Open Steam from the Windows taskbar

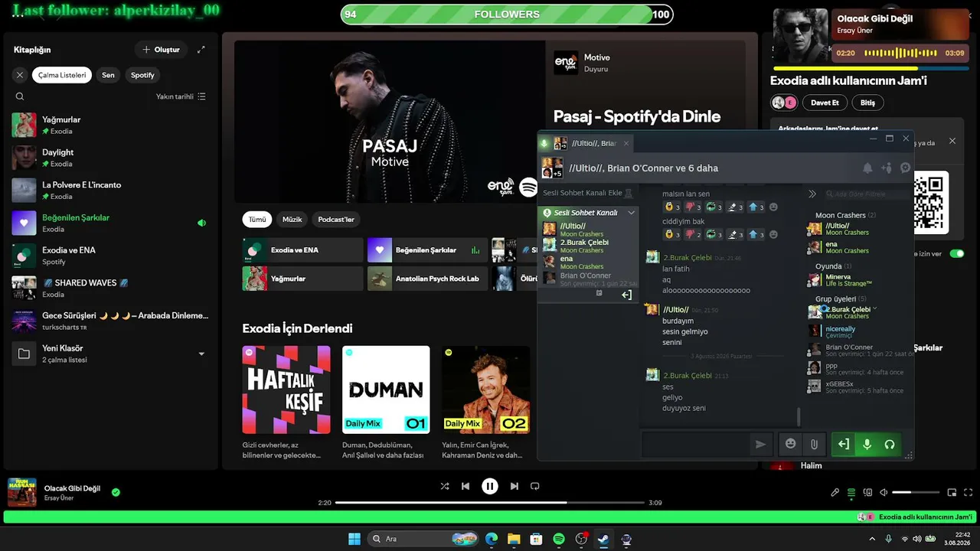[x=603, y=539]
